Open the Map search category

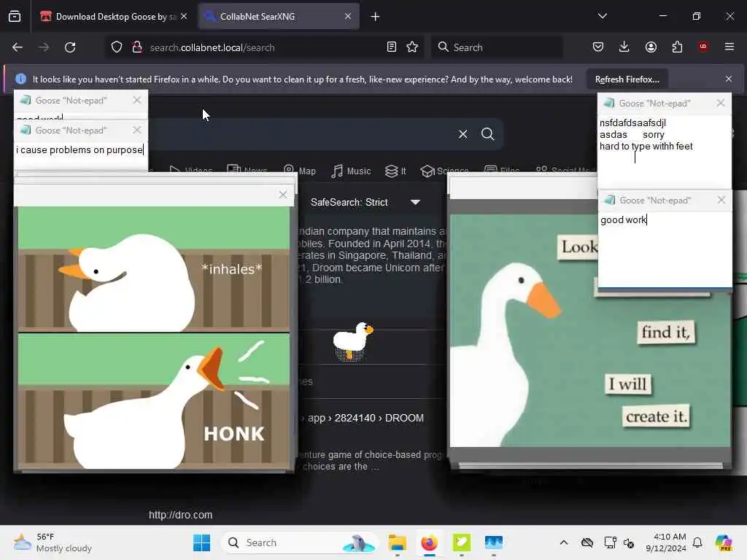pos(300,171)
